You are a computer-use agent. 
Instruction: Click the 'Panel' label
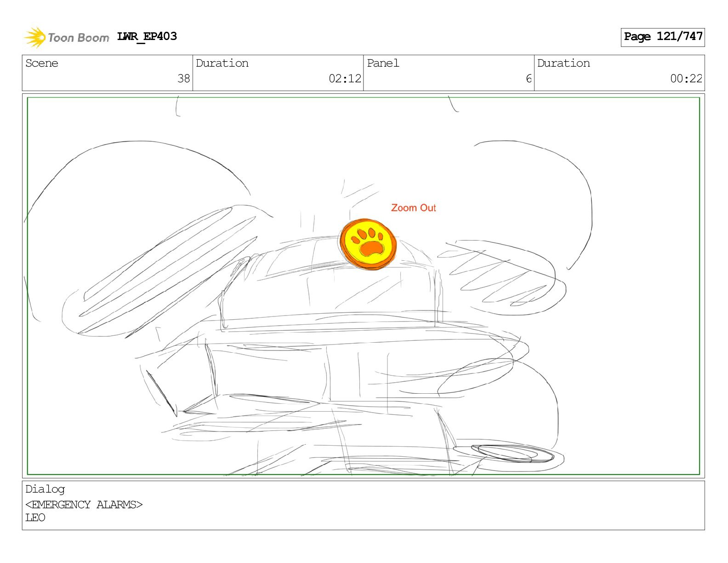click(383, 63)
